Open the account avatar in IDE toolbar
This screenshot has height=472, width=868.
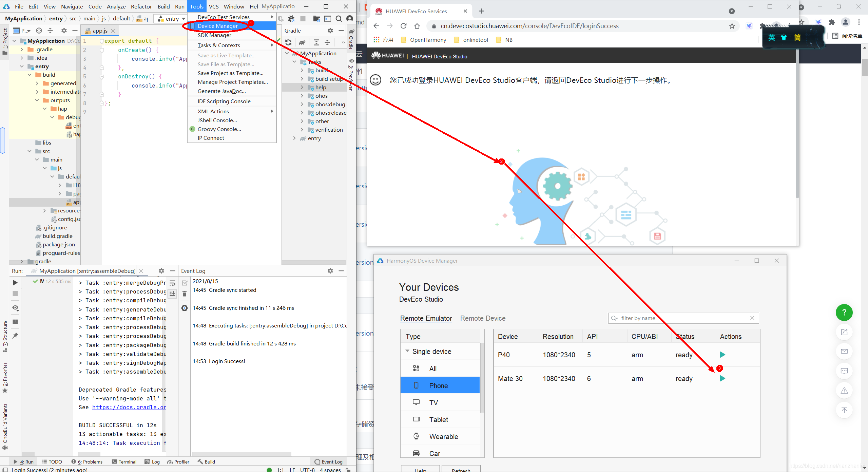[x=350, y=19]
